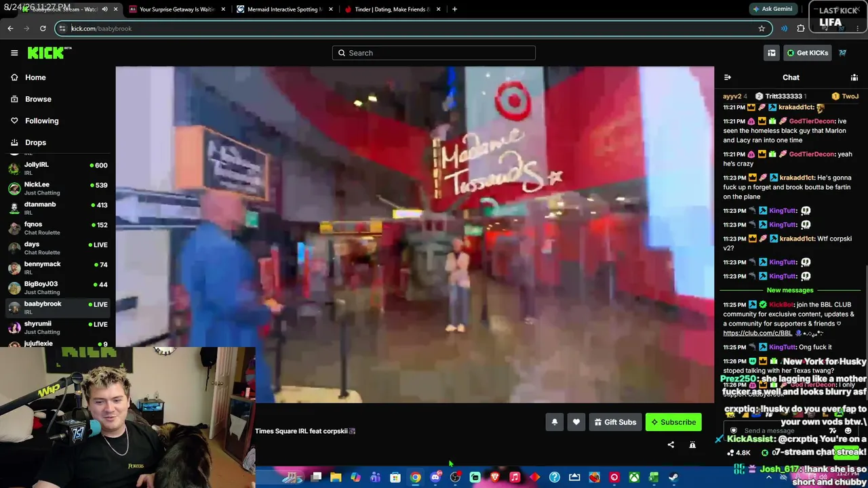This screenshot has height=488, width=868.
Task: Click the Get KICKs button
Action: (807, 53)
